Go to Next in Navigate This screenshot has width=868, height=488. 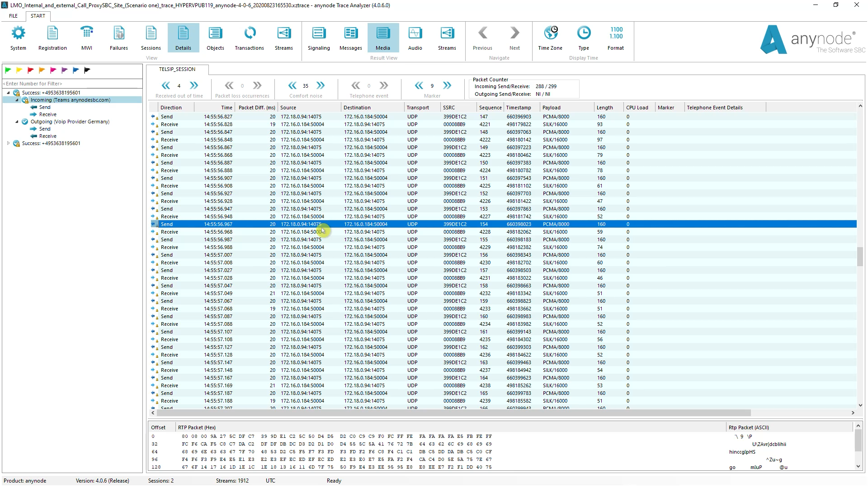514,38
